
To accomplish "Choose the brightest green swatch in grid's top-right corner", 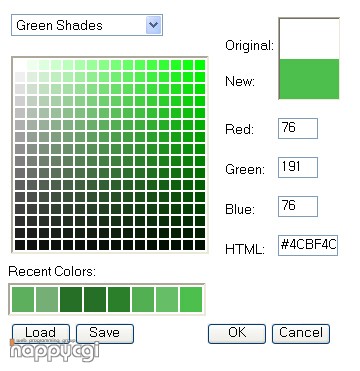I will [x=200, y=65].
